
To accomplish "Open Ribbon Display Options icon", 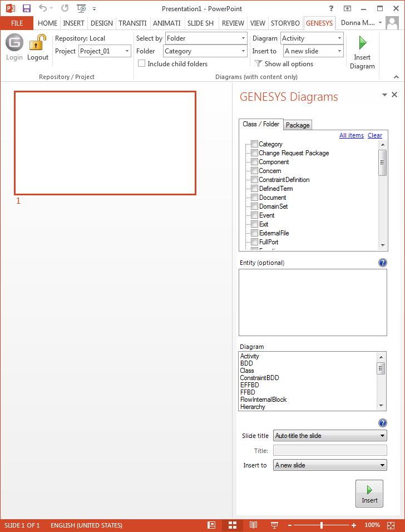I will click(x=347, y=8).
